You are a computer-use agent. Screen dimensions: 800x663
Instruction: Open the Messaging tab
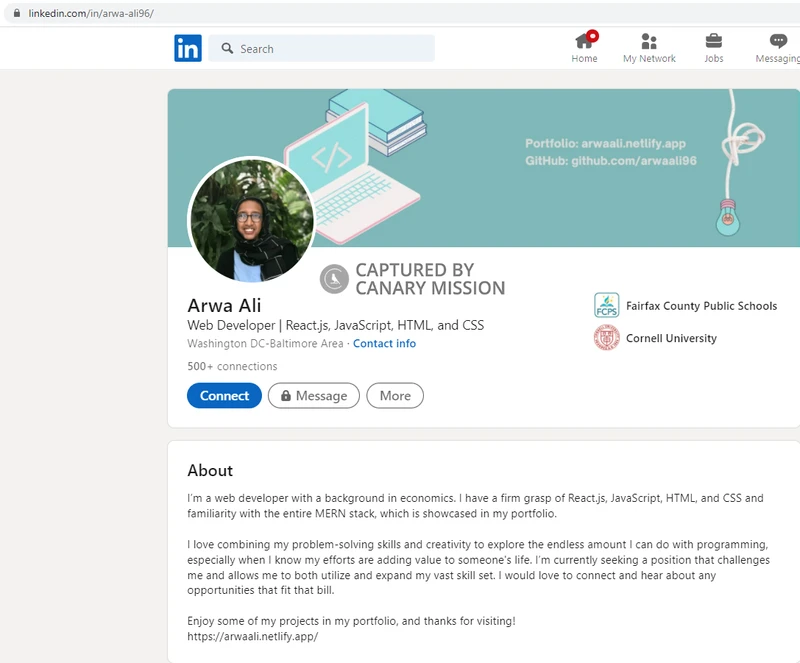[x=778, y=48]
